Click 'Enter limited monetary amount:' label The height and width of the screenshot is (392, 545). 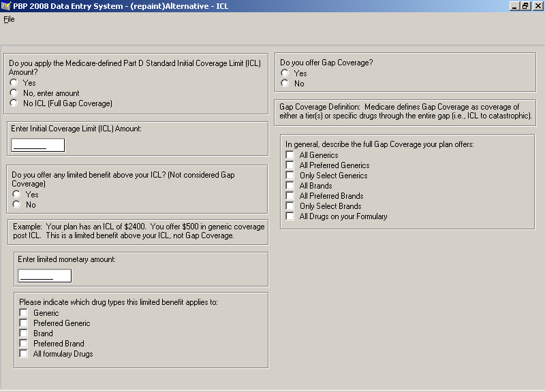pyautogui.click(x=67, y=259)
